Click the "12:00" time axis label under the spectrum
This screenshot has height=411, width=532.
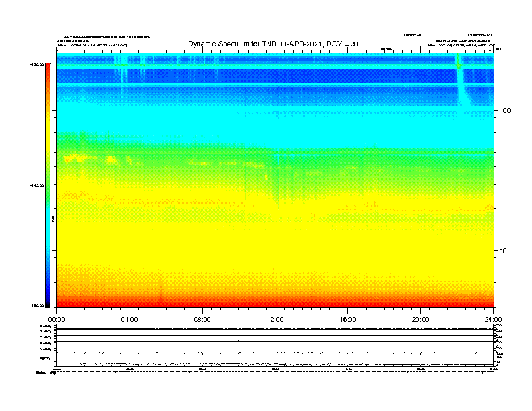pyautogui.click(x=275, y=320)
